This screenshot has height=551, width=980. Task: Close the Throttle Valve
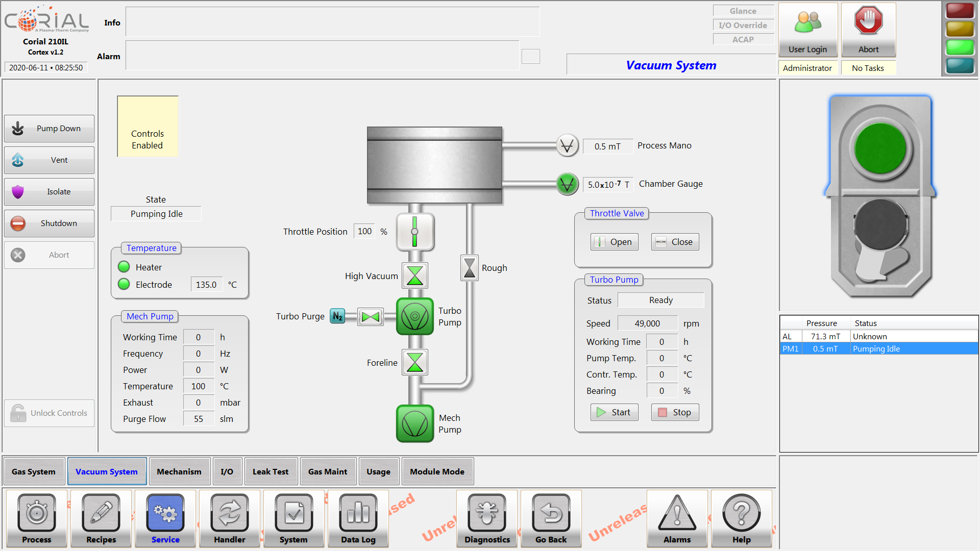coord(675,242)
